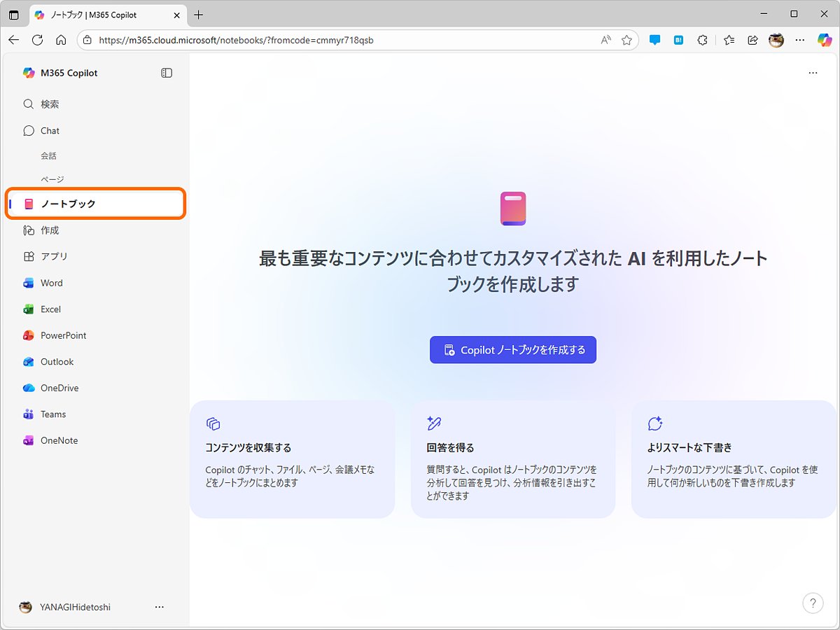Open YANAGIHidetoshi account profile
840x630 pixels.
tap(65, 607)
